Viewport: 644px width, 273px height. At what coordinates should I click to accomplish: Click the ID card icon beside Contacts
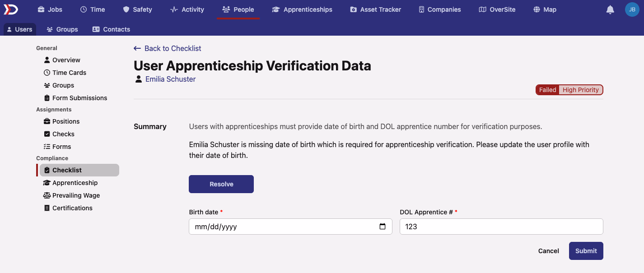tap(96, 29)
